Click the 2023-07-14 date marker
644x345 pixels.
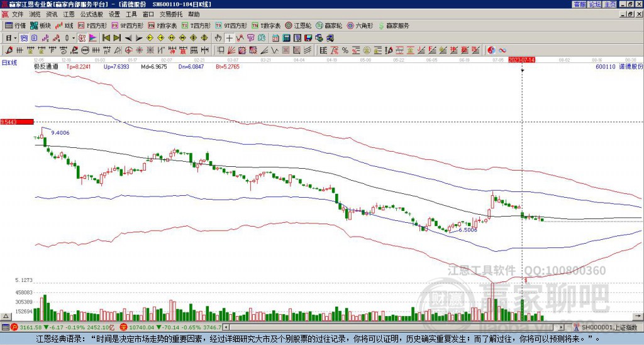pyautogui.click(x=521, y=60)
